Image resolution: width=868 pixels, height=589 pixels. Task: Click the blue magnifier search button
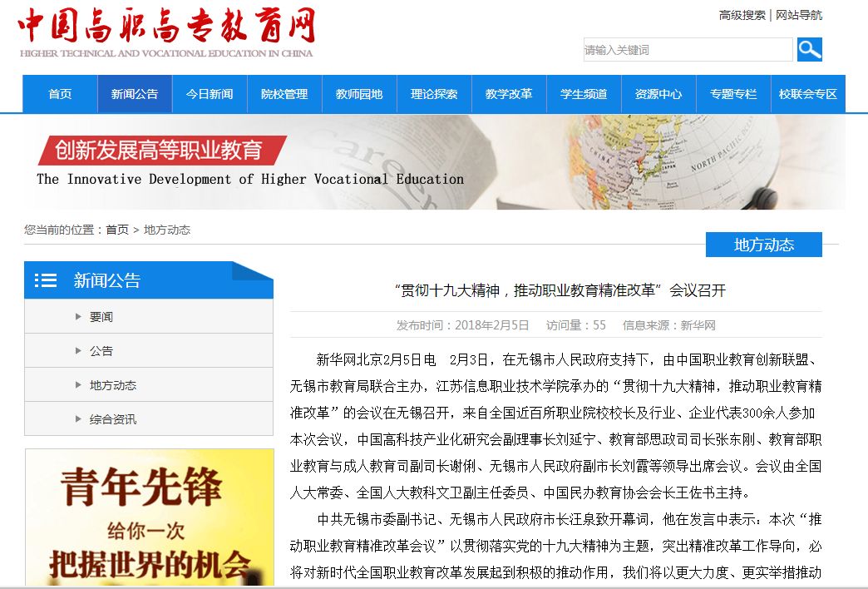tap(809, 50)
